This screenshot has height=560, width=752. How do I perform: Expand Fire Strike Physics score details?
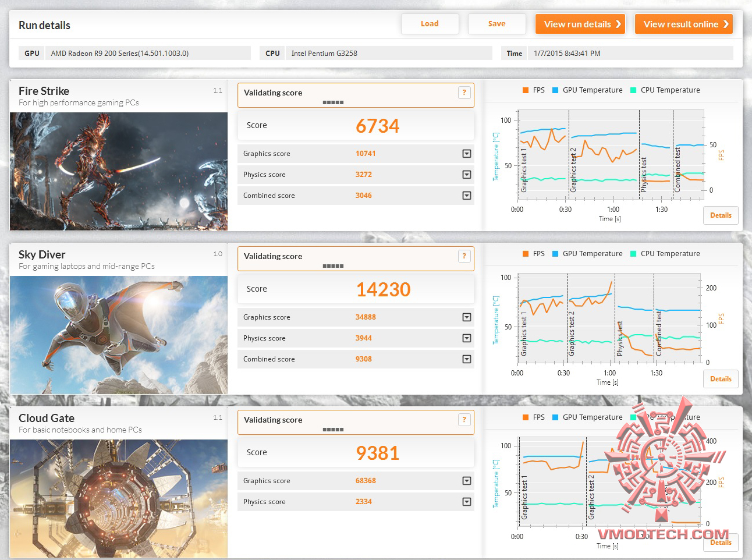pos(467,175)
